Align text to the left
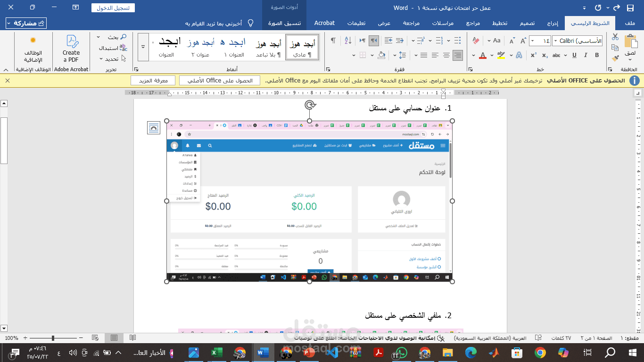 click(435, 56)
